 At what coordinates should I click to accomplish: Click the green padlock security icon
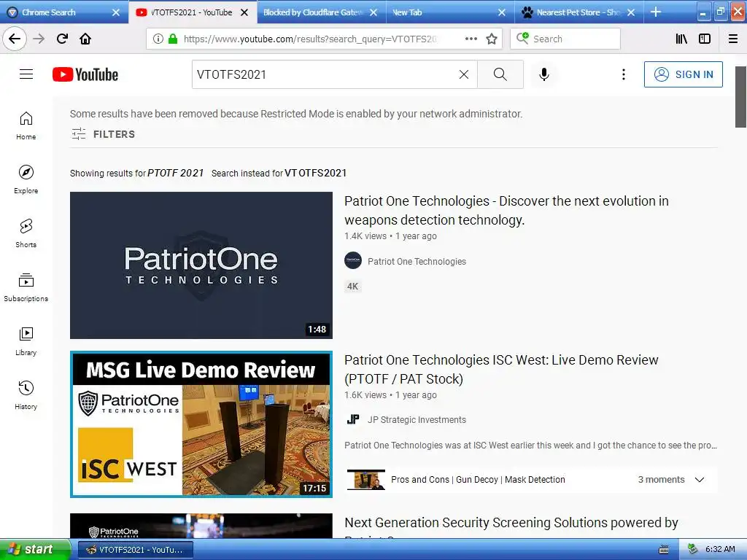click(x=173, y=39)
